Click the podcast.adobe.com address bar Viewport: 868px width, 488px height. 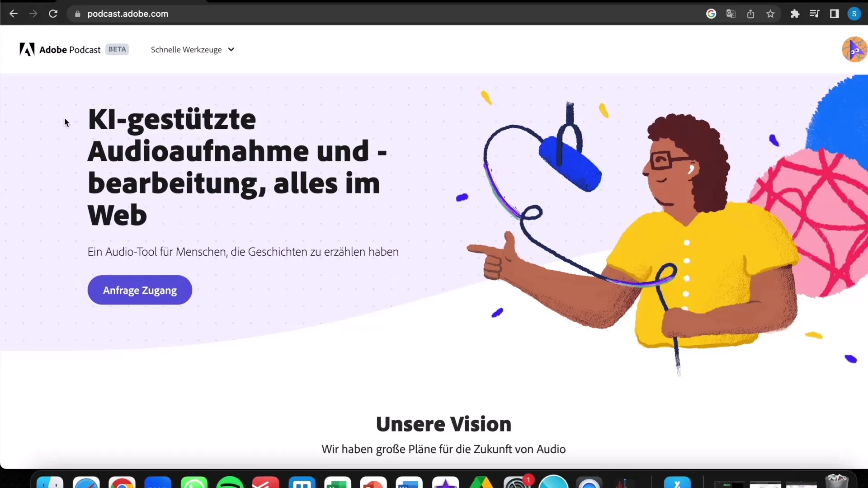click(x=127, y=13)
